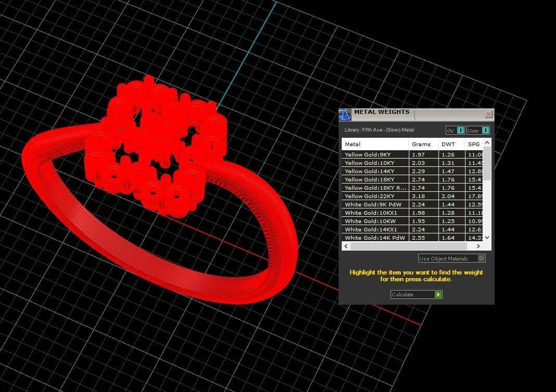Click the DWT column header
556x392 pixels.
pos(451,144)
